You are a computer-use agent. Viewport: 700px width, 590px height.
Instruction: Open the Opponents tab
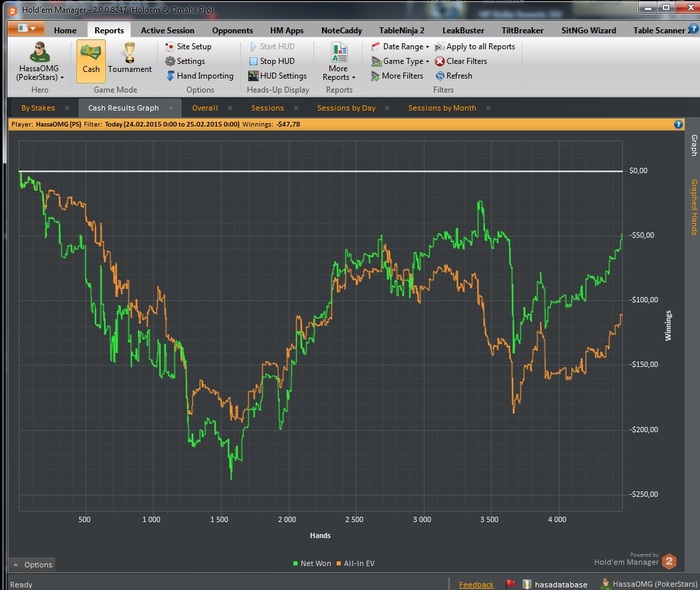click(x=232, y=30)
